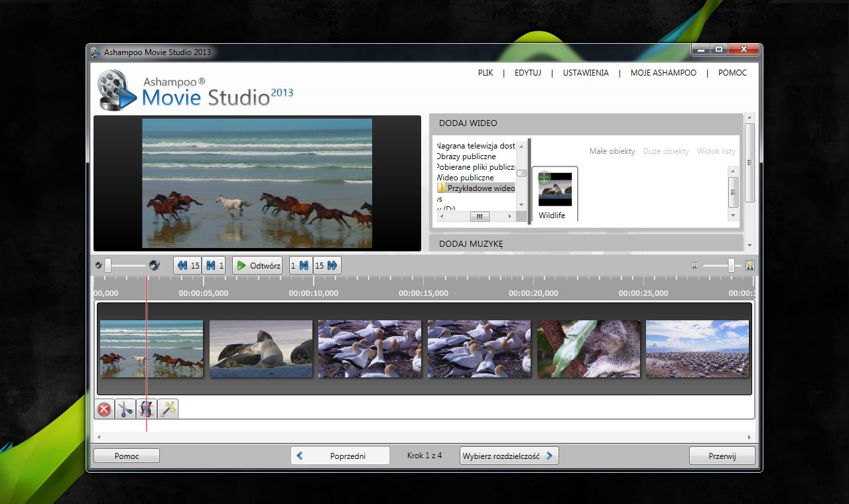This screenshot has width=849, height=504.
Task: Select the scissors cut tool
Action: (125, 409)
